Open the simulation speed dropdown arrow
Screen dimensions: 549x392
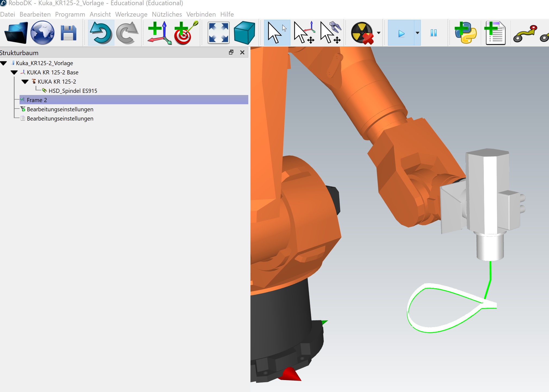418,33
